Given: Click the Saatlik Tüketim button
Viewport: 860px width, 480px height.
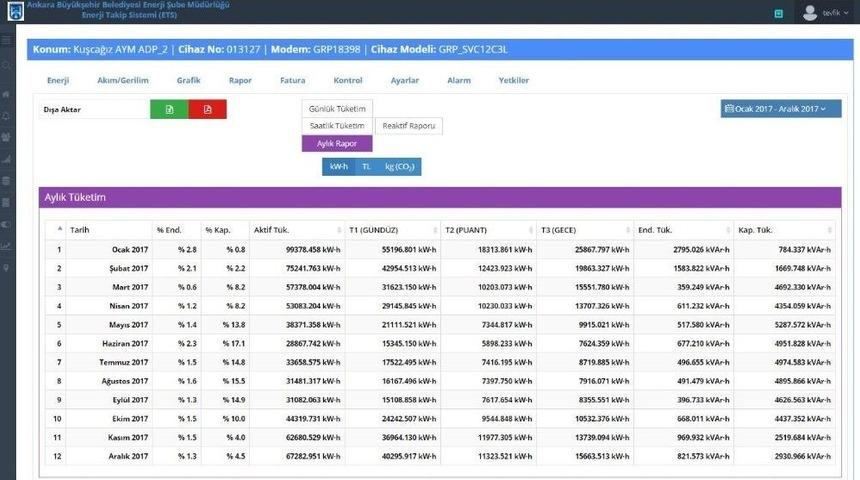Looking at the screenshot, I should click(337, 126).
